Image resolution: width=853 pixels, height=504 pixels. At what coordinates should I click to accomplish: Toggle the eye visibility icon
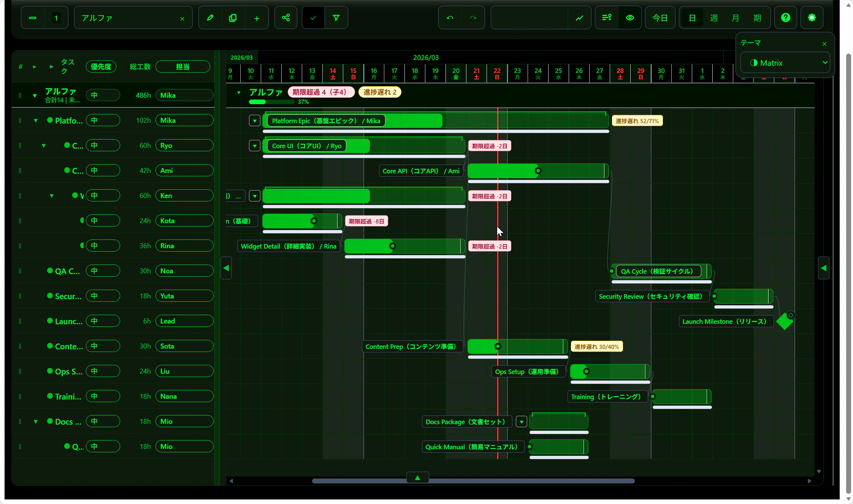tap(630, 18)
